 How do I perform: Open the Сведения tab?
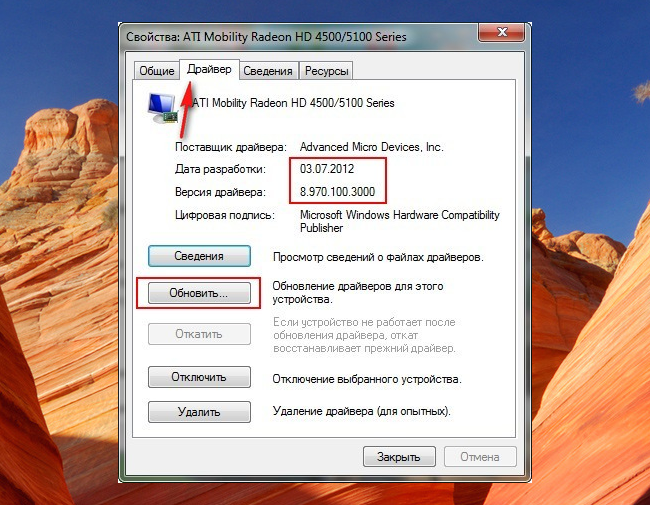(x=268, y=71)
